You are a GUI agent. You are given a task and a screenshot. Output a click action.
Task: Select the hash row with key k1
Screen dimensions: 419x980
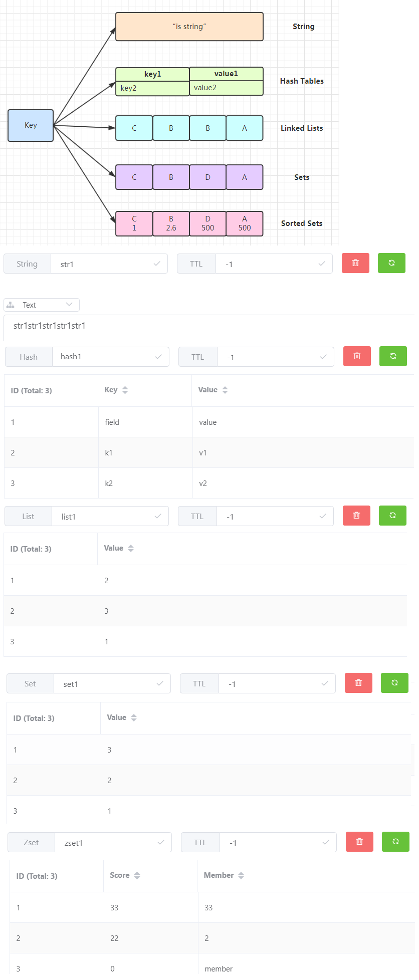[x=109, y=453]
